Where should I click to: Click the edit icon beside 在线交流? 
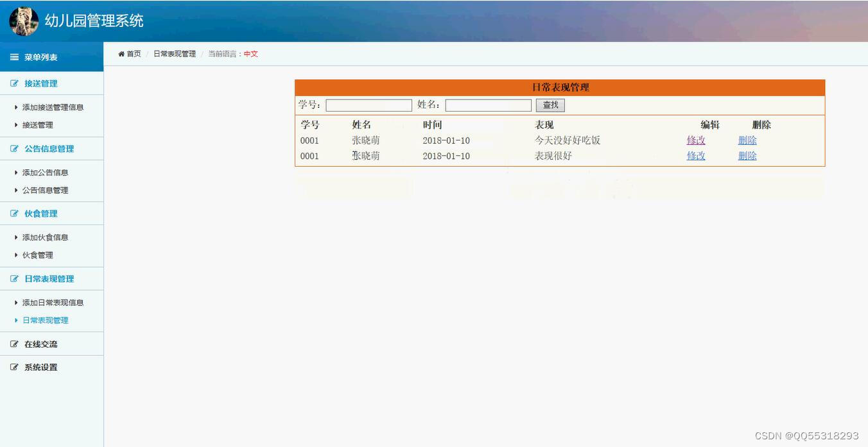tap(14, 344)
